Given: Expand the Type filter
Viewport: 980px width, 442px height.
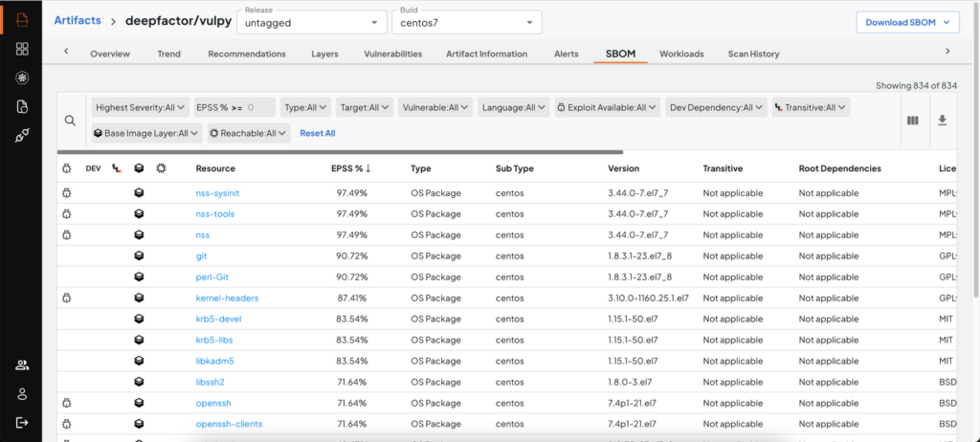Looking at the screenshot, I should (x=305, y=107).
